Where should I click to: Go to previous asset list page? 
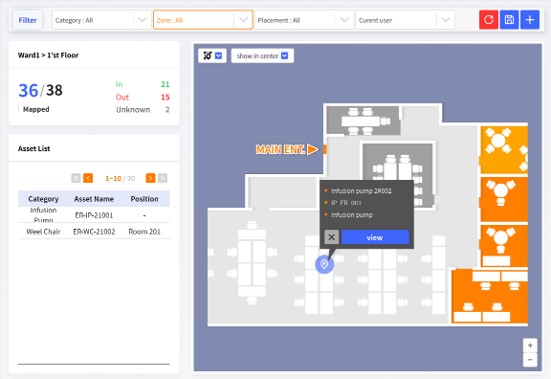(x=88, y=178)
